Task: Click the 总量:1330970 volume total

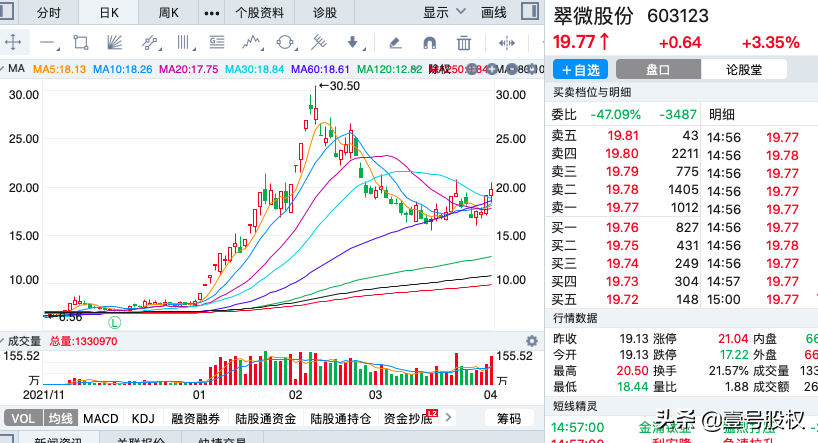Action: (x=83, y=341)
